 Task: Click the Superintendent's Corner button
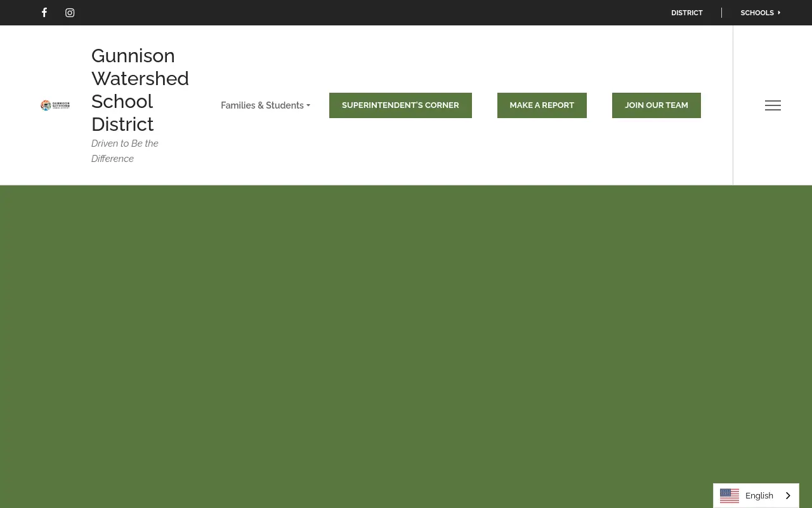click(x=400, y=105)
